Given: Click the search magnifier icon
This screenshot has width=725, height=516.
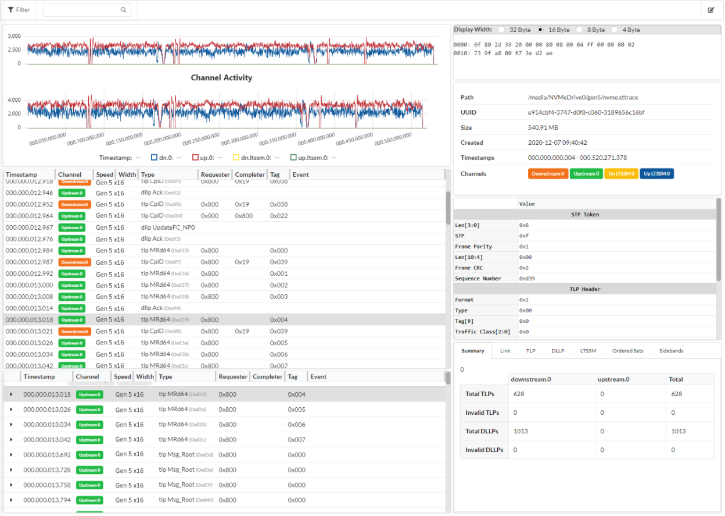Looking at the screenshot, I should pyautogui.click(x=123, y=10).
